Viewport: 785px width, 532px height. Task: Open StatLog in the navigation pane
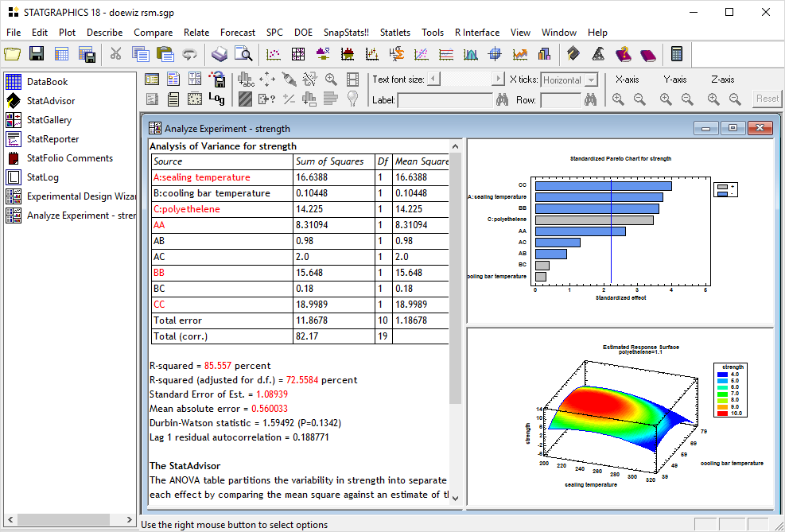point(43,177)
